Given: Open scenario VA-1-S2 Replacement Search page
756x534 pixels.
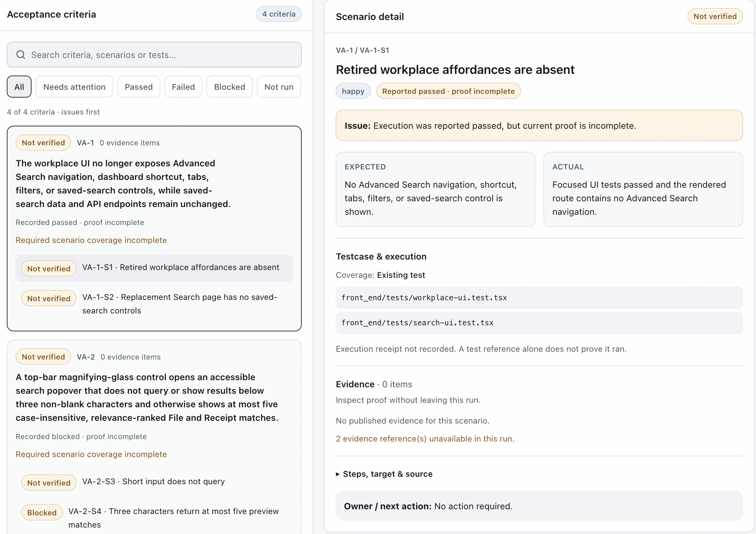Looking at the screenshot, I should [154, 304].
